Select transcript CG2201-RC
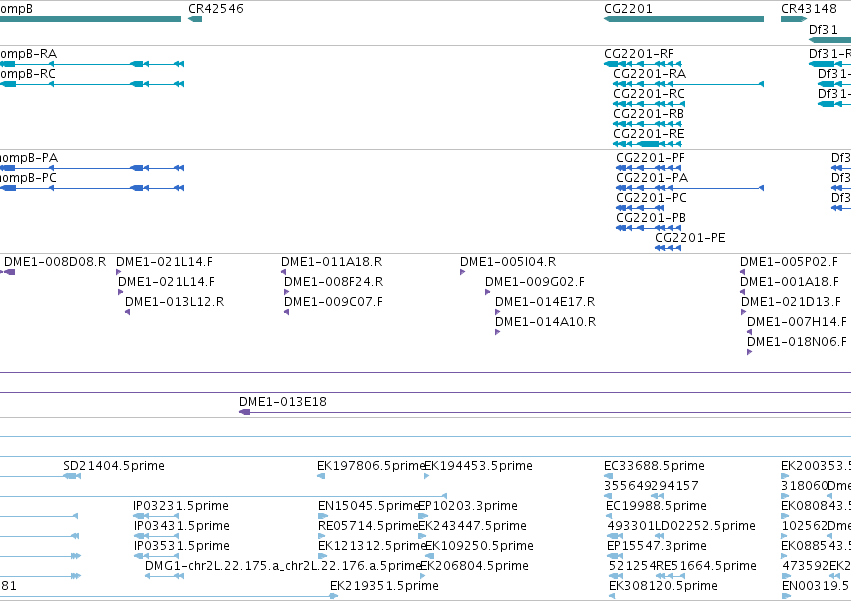 point(649,94)
